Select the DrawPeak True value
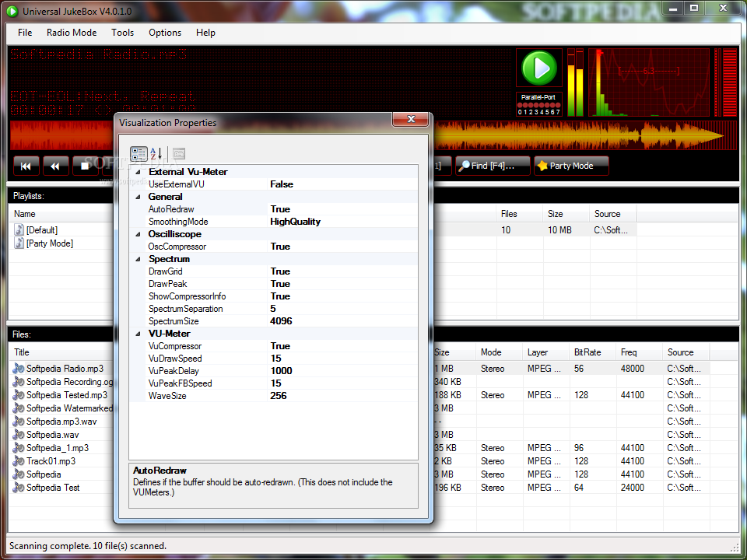This screenshot has width=747, height=560. (x=280, y=284)
